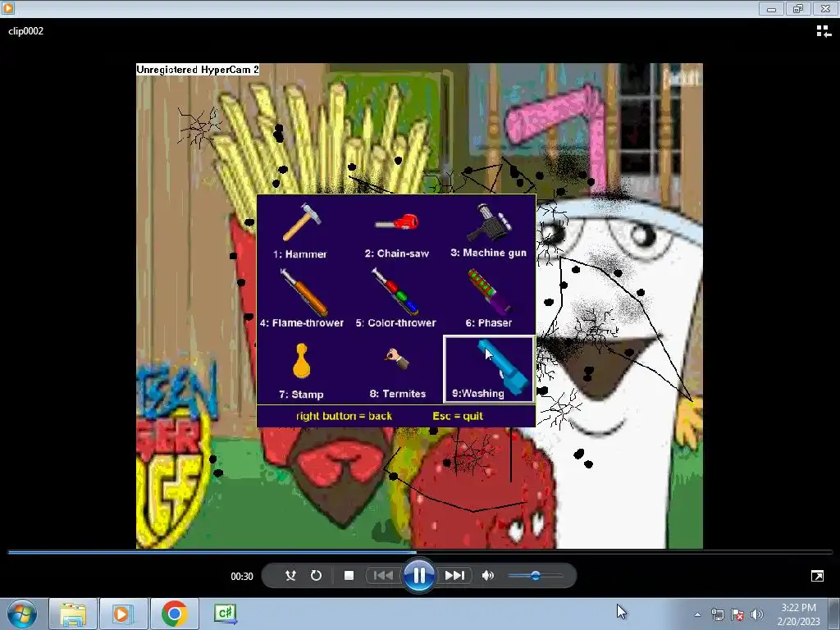This screenshot has height=630, width=840.
Task: Show hidden system tray icons
Action: (697, 614)
